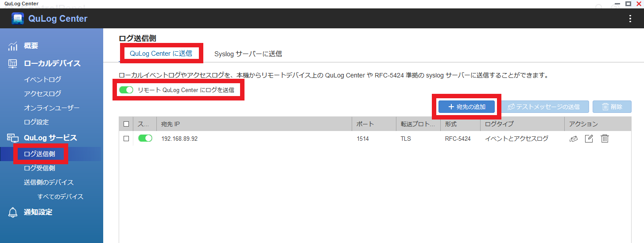The image size is (644, 243).
Task: Open ログ受信側 in the sidebar
Action: [x=39, y=168]
